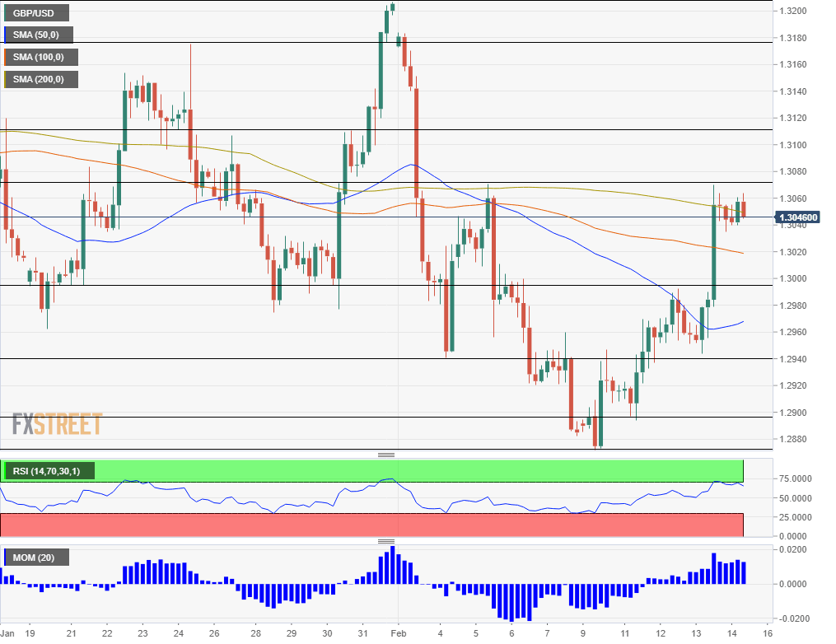The height and width of the screenshot is (644, 836).
Task: Click the 1.3200 price axis label
Action: pyautogui.click(x=795, y=12)
